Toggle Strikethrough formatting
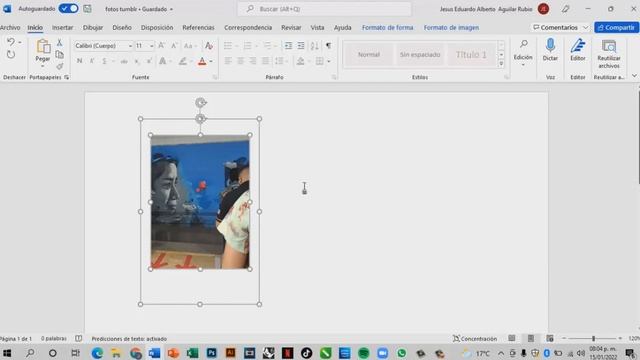Screen dimensions: 640x360 click(x=124, y=61)
